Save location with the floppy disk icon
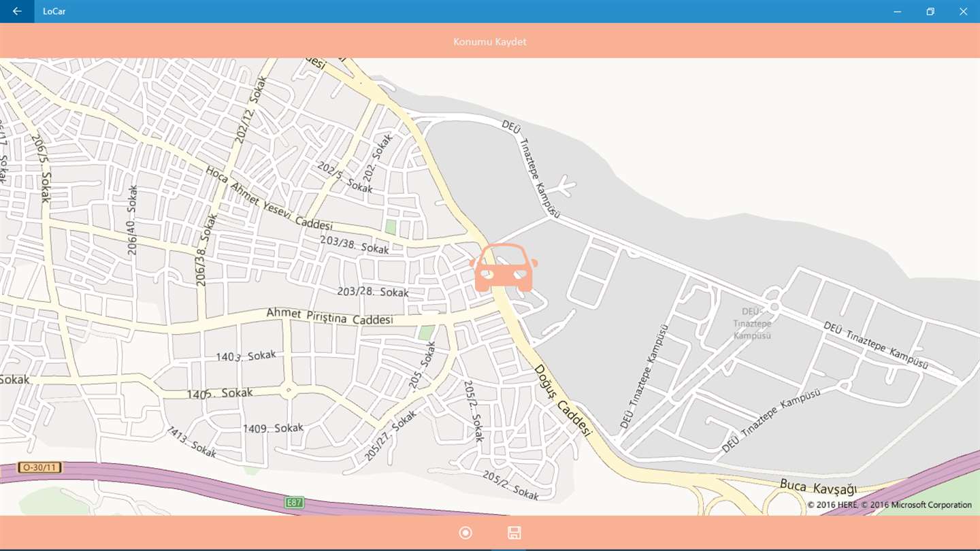 click(x=514, y=533)
